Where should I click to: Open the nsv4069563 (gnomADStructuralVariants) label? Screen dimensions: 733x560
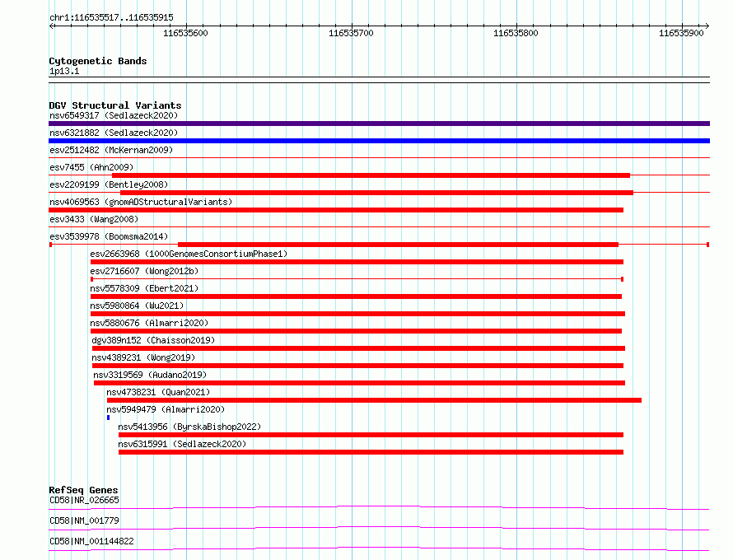tap(141, 202)
